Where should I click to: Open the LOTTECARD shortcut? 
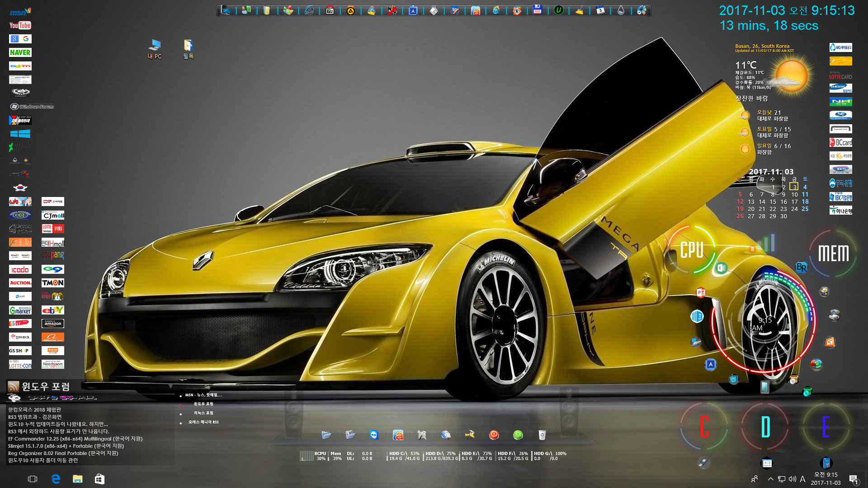tap(841, 76)
